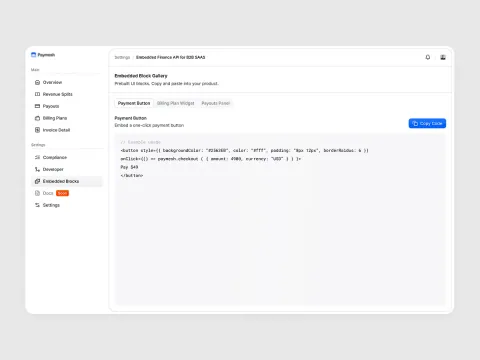Image resolution: width=480 pixels, height=360 pixels.
Task: Click the Paymesh logo icon
Action: pyautogui.click(x=33, y=55)
